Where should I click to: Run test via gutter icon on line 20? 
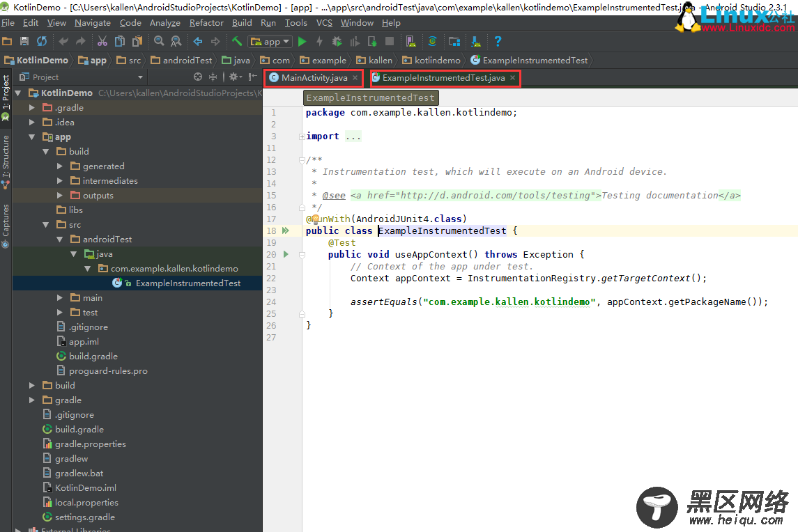(x=286, y=254)
